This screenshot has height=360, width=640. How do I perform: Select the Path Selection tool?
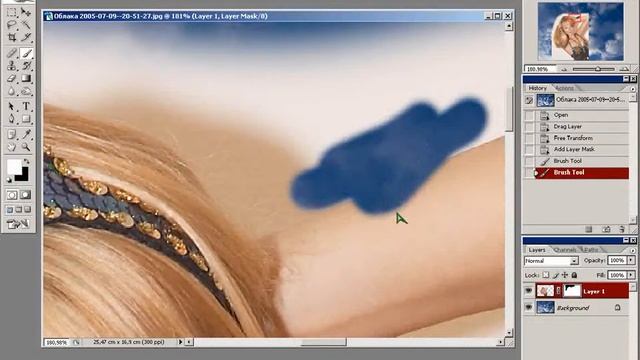point(12,106)
